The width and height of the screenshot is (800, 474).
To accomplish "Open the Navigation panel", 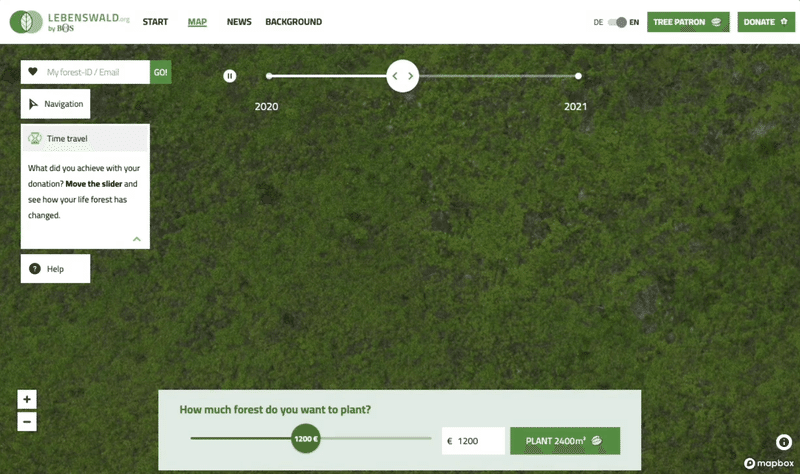I will (56, 104).
